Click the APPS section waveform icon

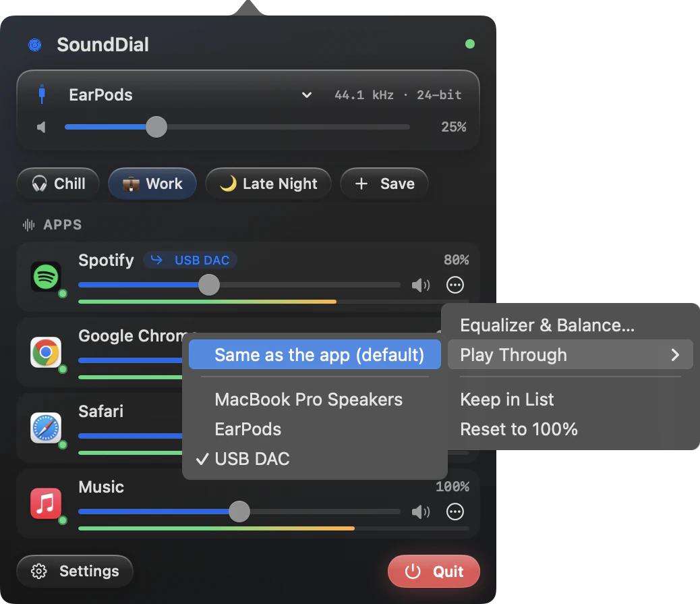pos(28,225)
